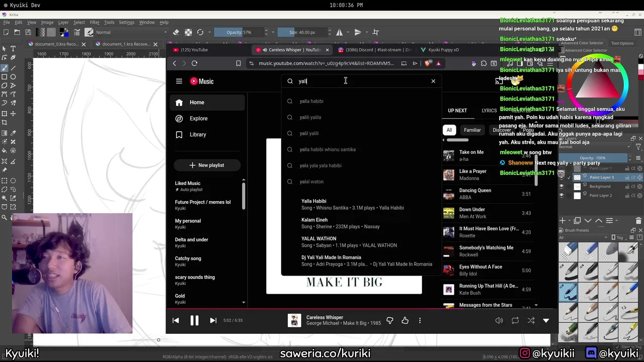
Task: Skip to the next track
Action: [x=213, y=320]
